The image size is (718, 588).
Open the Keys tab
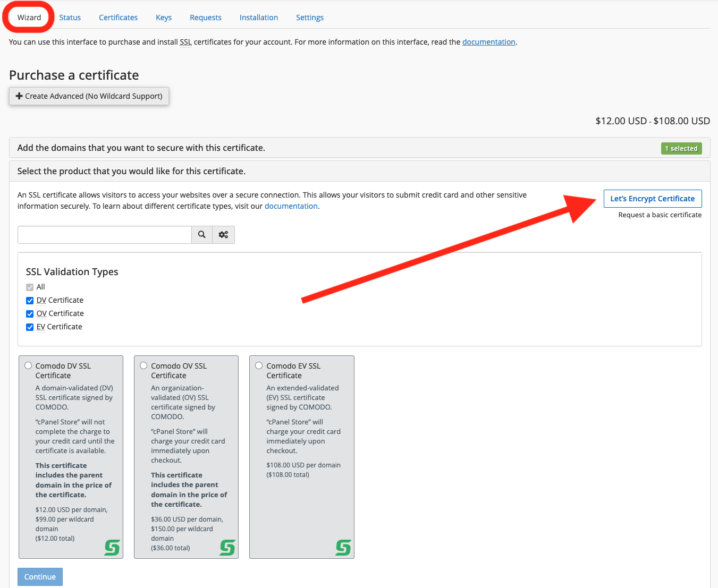(164, 18)
